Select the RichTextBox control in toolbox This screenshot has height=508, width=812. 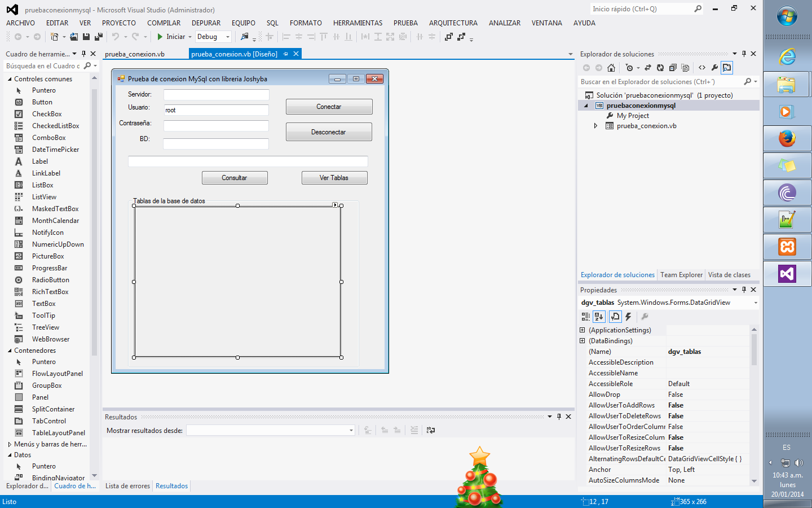pyautogui.click(x=50, y=292)
